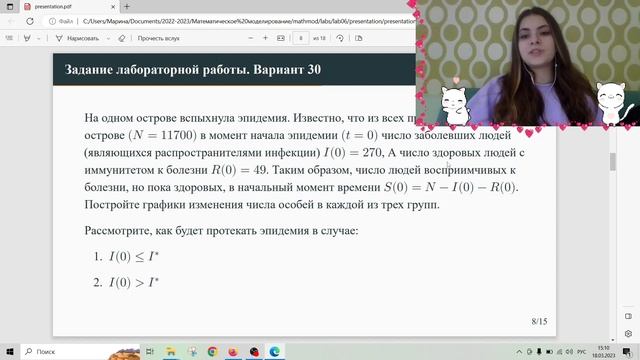The image size is (640, 360).
Task: Click the Поиск taskbar search box
Action: [80, 351]
